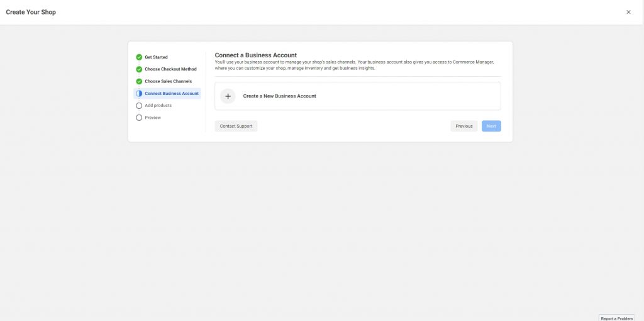Viewport: 644px width, 321px height.
Task: Choose Create a New Business Account
Action: tap(279, 96)
